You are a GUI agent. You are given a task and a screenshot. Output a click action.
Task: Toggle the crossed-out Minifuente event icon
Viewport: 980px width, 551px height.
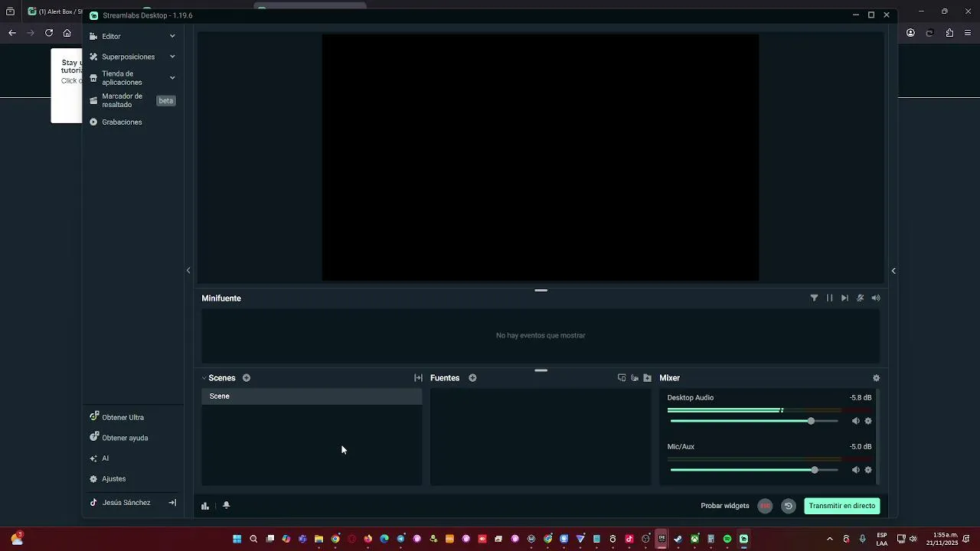click(x=861, y=298)
